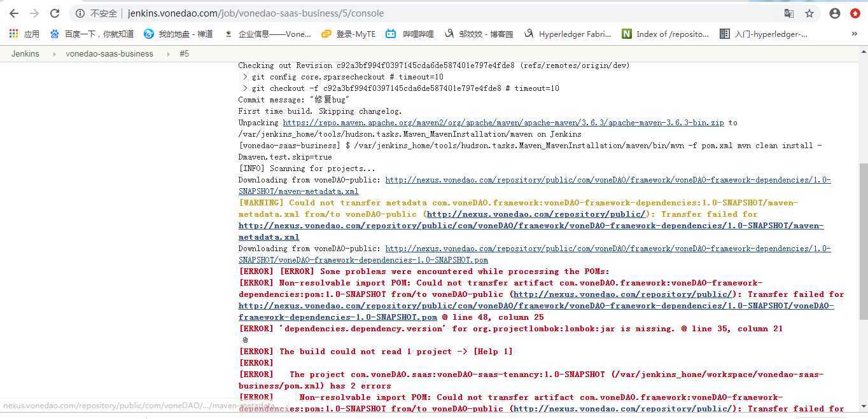The width and height of the screenshot is (868, 419).
Task: Click the not-secure site info icon
Action: 80,13
